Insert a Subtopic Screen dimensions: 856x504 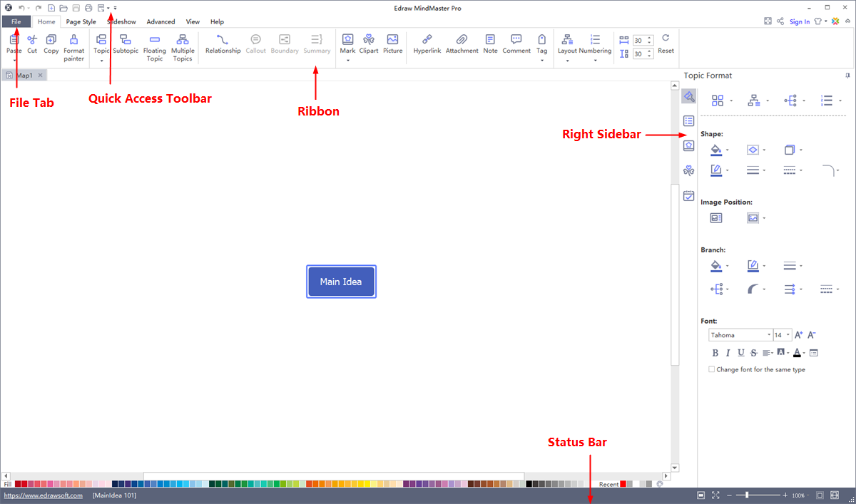[x=126, y=44]
